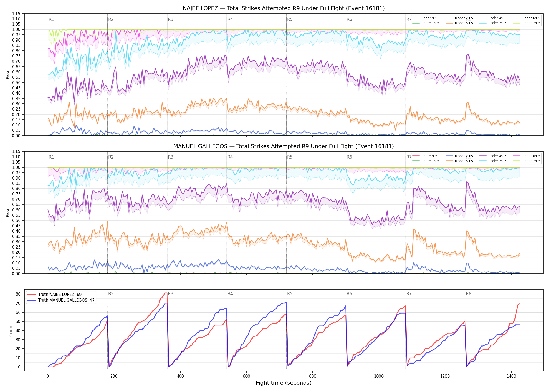Click the Count axis tick label 50
549x392 pixels.
coord(18,321)
